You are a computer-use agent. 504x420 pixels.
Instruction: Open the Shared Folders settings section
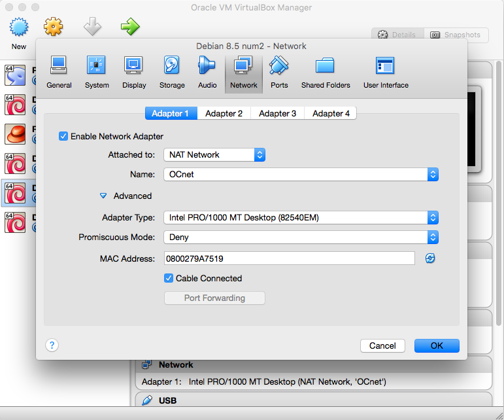(x=326, y=73)
